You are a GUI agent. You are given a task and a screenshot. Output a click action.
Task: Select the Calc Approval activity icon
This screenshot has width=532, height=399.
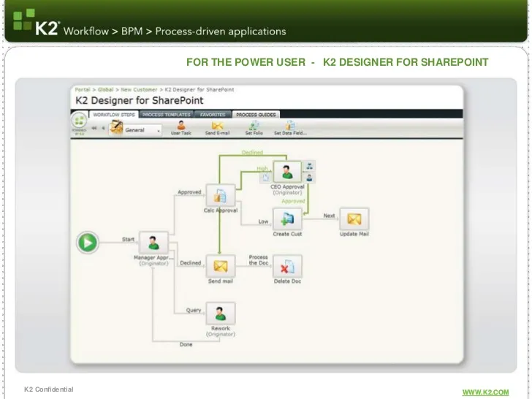pos(221,195)
